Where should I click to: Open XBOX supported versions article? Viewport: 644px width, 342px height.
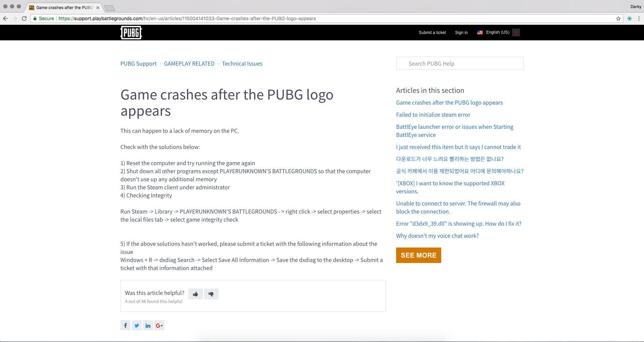click(450, 187)
